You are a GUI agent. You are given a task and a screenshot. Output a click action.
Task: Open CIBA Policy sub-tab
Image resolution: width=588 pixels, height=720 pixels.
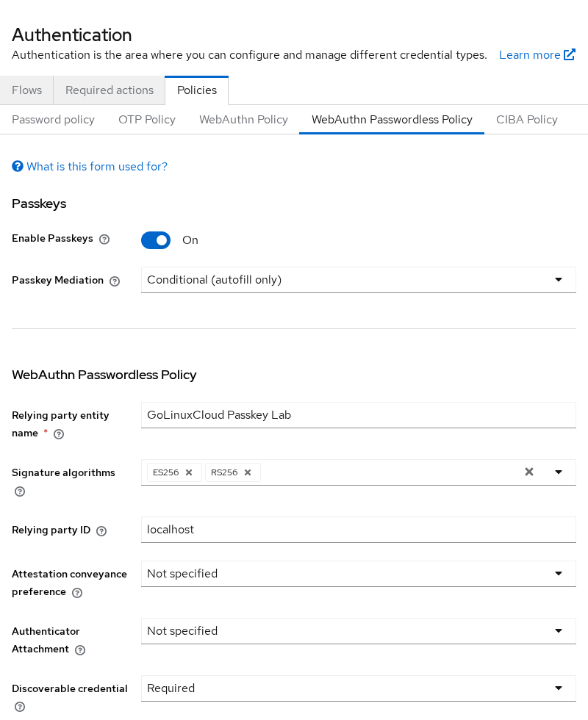click(527, 119)
